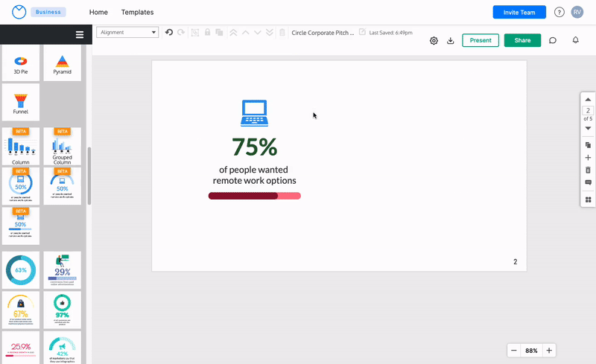
Task: Open the page grid view icon
Action: point(588,199)
